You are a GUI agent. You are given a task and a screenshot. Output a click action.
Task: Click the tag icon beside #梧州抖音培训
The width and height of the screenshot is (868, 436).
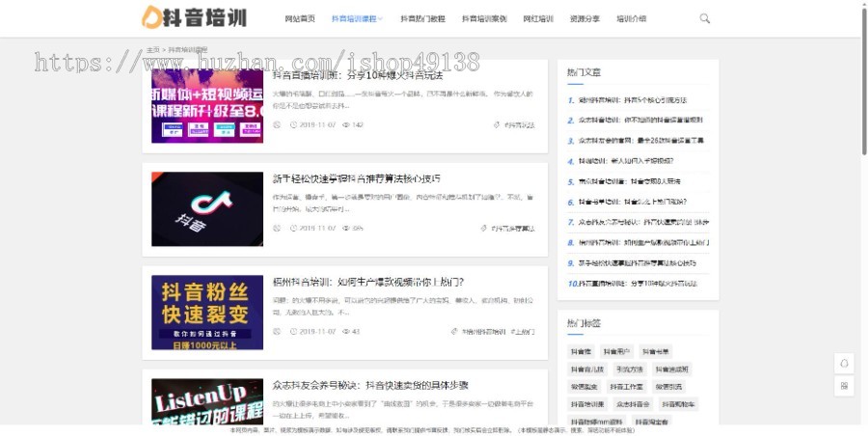(454, 331)
